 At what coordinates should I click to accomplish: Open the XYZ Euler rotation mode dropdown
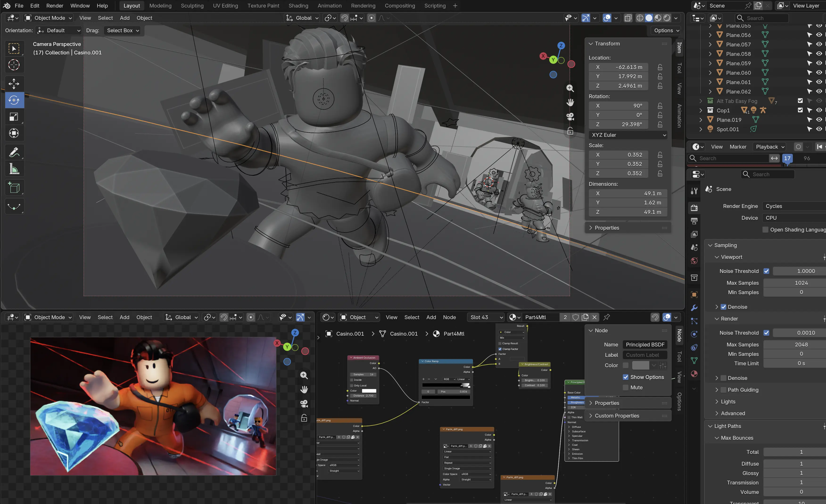click(628, 135)
